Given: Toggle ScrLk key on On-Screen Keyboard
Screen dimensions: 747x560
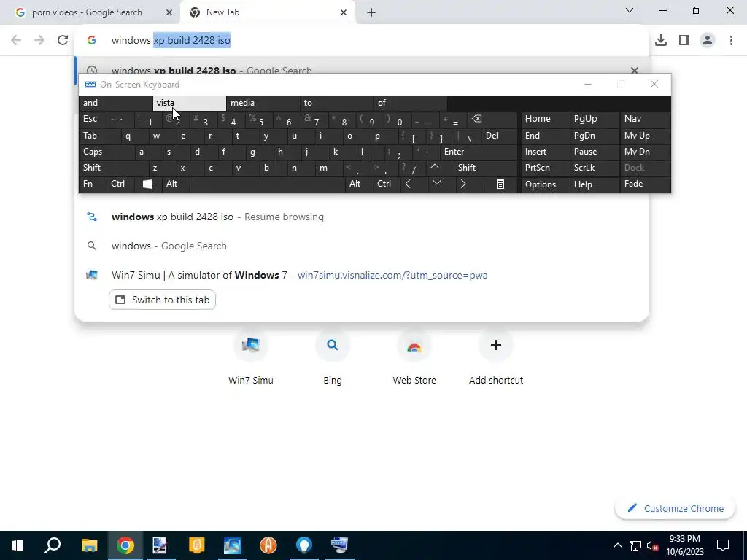Looking at the screenshot, I should click(595, 168).
